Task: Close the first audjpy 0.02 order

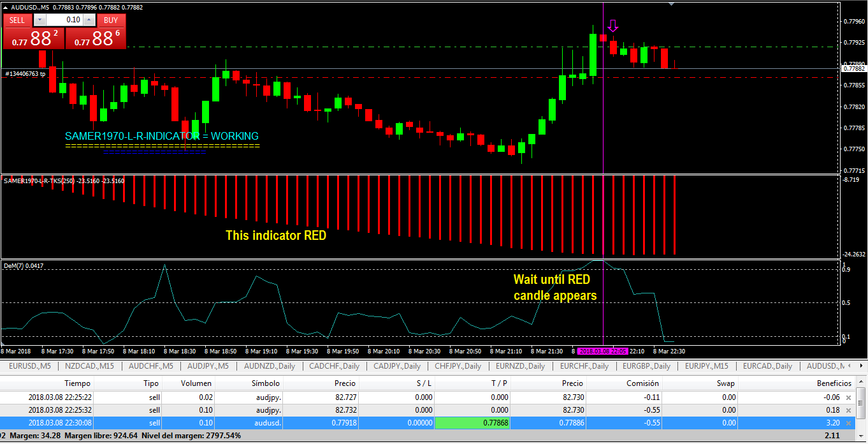Action: pos(848,397)
